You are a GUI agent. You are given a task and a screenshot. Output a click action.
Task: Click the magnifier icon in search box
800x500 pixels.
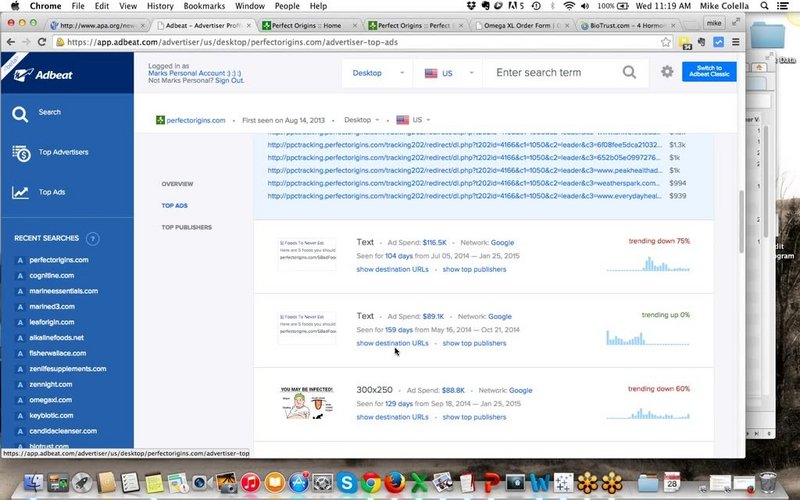tap(630, 72)
